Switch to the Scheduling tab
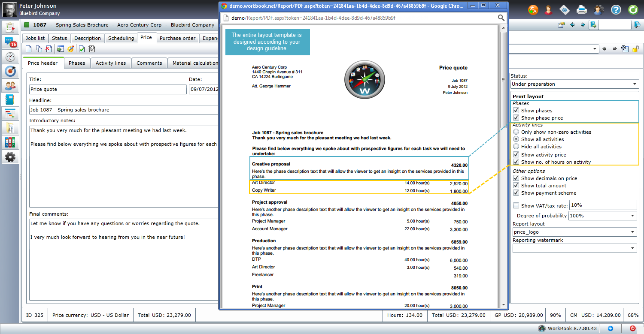This screenshot has width=644, height=334. coord(121,38)
